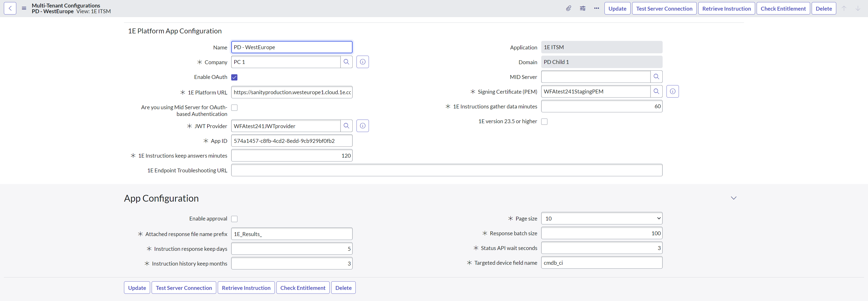
Task: Open the personalize form settings icon
Action: point(583,9)
